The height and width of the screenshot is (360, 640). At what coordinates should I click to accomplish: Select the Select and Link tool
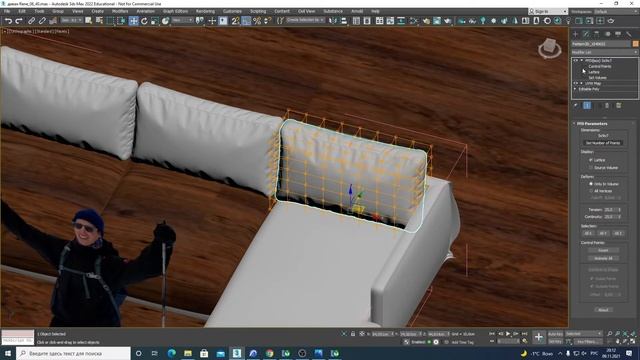[x=31, y=20]
